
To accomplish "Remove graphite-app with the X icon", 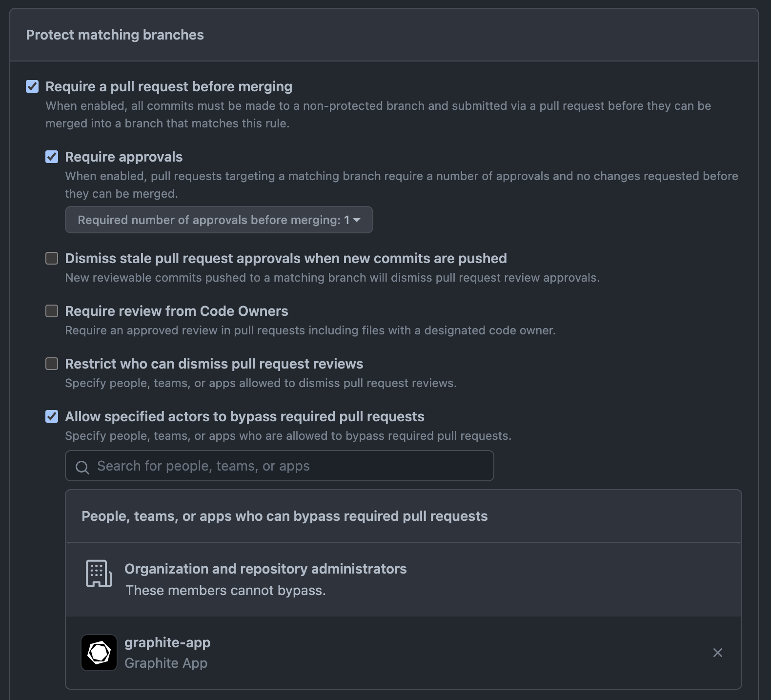I will click(717, 653).
